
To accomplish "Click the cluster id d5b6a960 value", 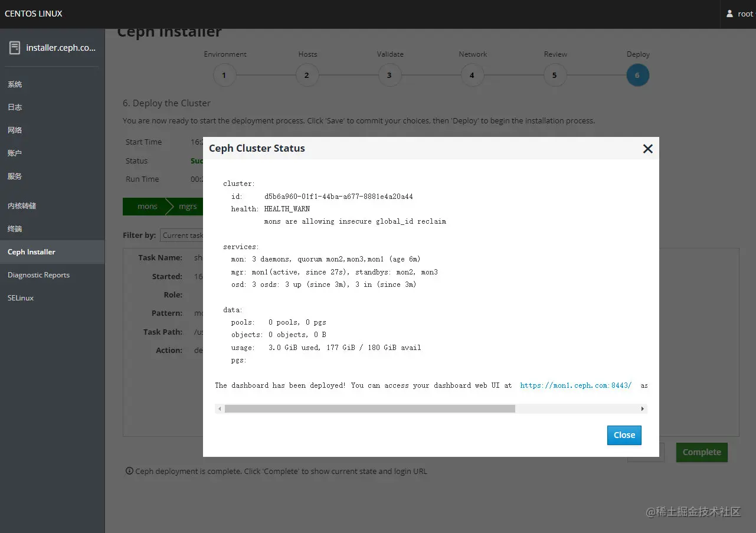I will (338, 197).
